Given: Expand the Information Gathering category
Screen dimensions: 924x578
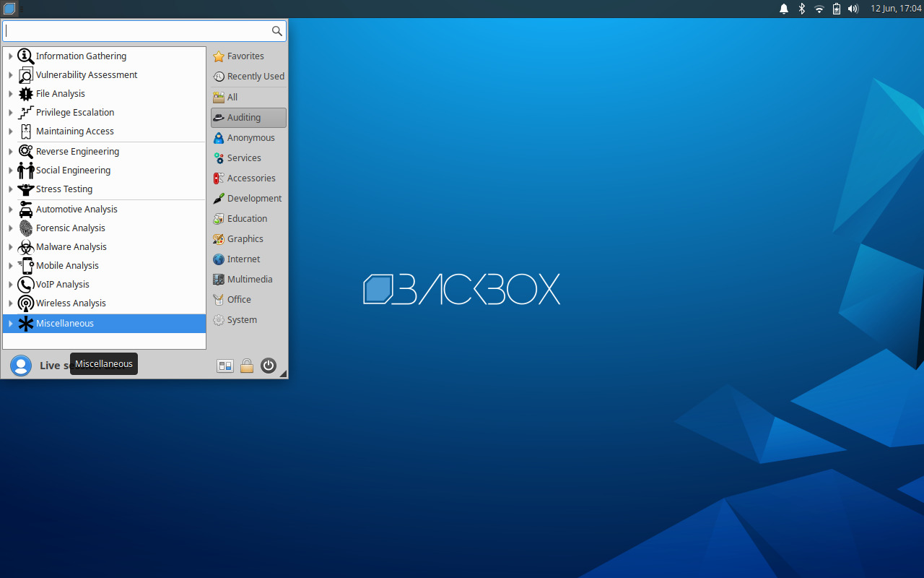Looking at the screenshot, I should pyautogui.click(x=10, y=56).
